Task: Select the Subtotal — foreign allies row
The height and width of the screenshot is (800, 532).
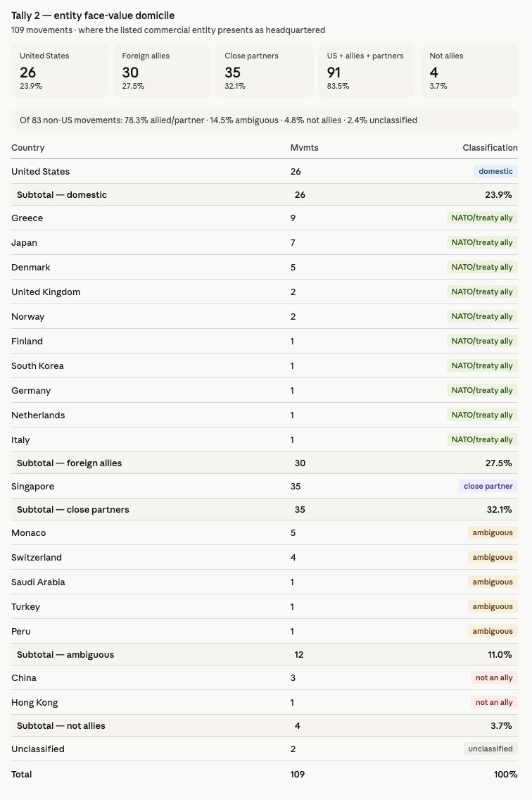Action: point(264,463)
